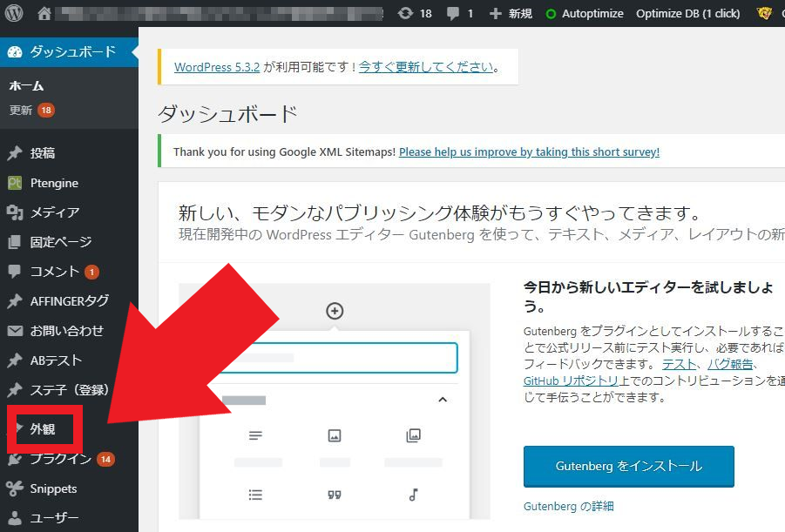Click the media icon beside メディア

[15, 212]
